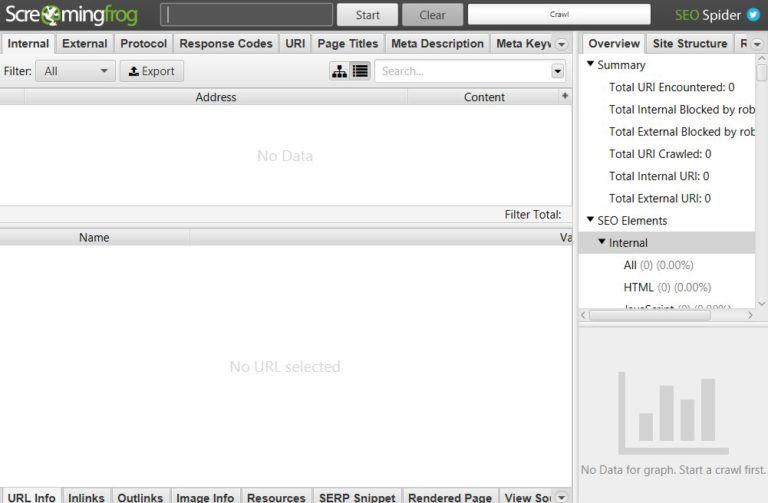Click the Search input field
The width and height of the screenshot is (768, 503).
point(462,71)
